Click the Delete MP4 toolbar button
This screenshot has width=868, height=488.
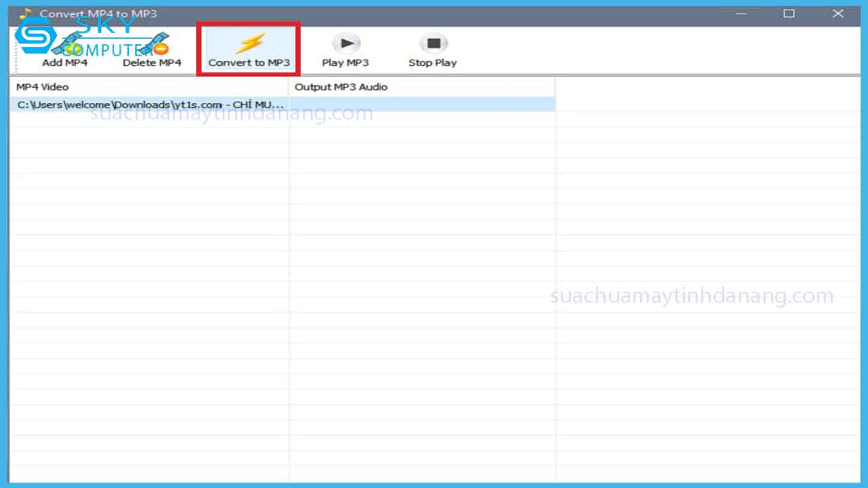pyautogui.click(x=152, y=49)
